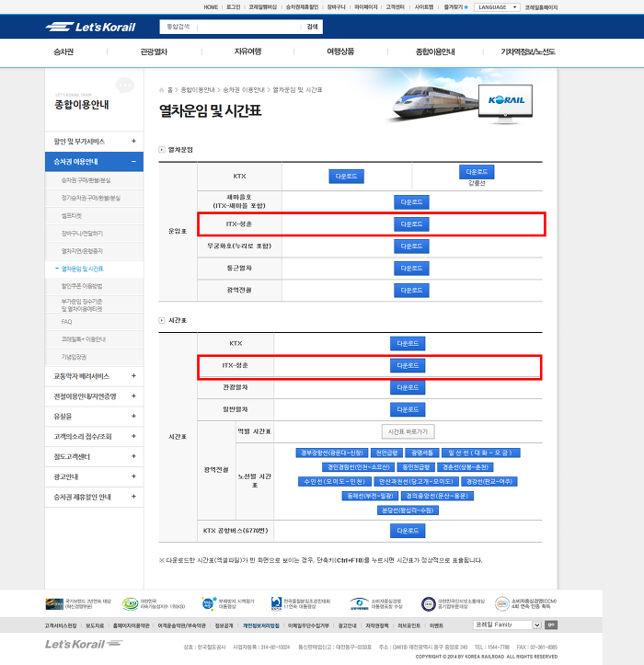Image resolution: width=644 pixels, height=665 pixels.
Task: Select 셀프티켓 in the sidebar
Action: tap(71, 216)
